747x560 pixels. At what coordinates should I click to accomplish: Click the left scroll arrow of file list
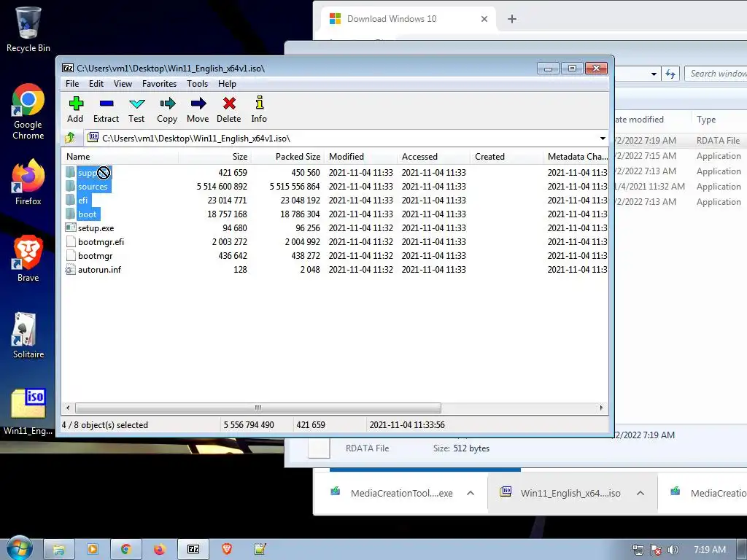tap(68, 408)
